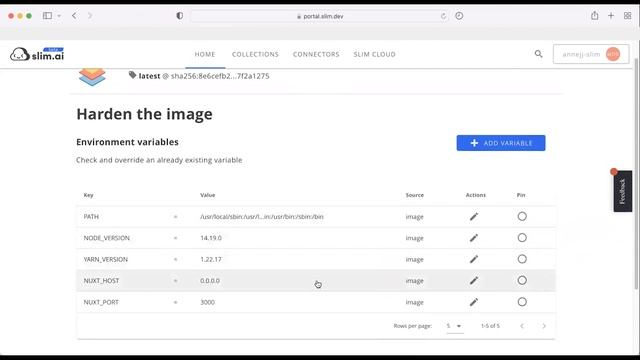640x360 pixels.
Task: Click the portal.slim.dev address bar
Action: [319, 16]
